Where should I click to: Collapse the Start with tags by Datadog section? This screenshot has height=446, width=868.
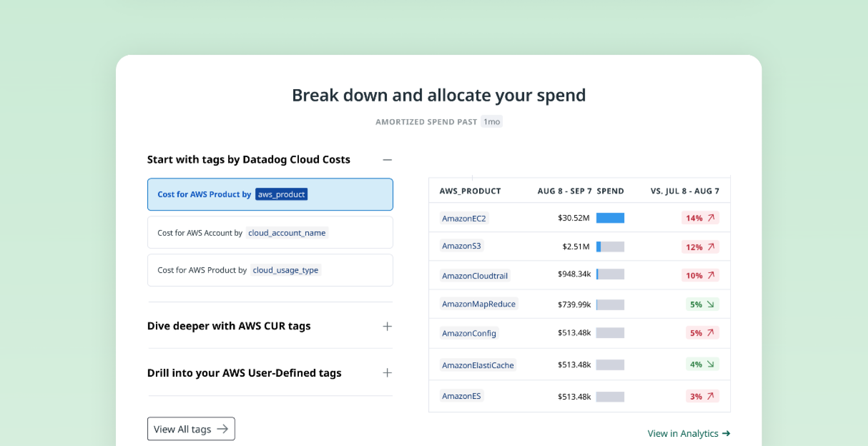(x=387, y=160)
